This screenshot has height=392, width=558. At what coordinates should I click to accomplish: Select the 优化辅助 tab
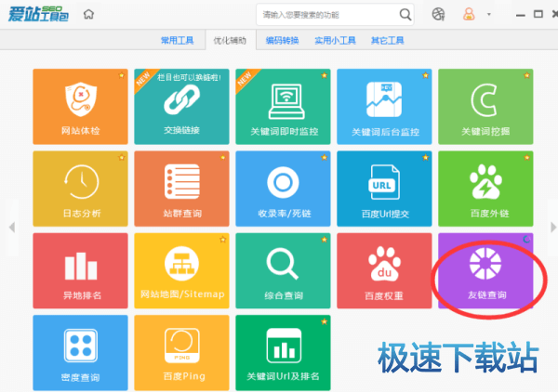[230, 41]
